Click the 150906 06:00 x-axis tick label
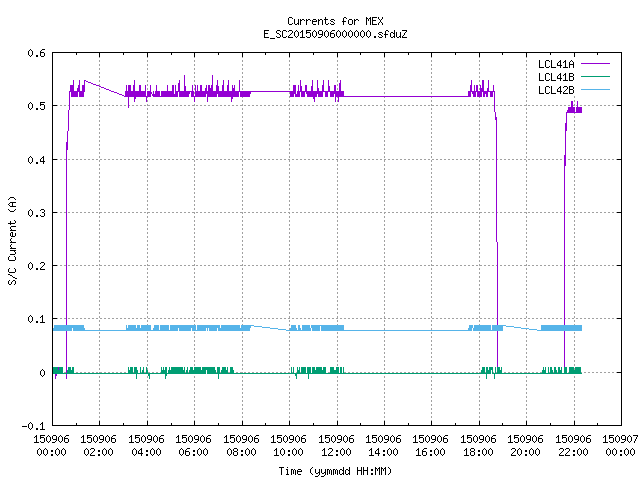Image resolution: width=640 pixels, height=480 pixels. pyautogui.click(x=193, y=446)
